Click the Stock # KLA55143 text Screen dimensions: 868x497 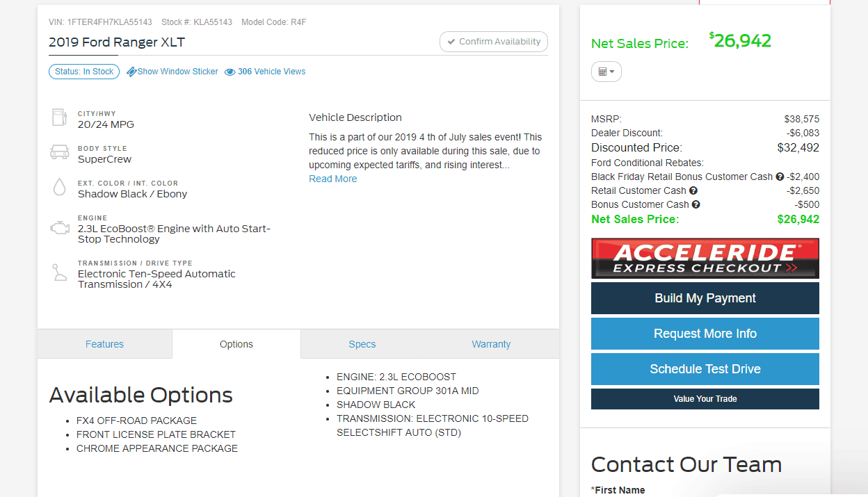click(x=197, y=22)
